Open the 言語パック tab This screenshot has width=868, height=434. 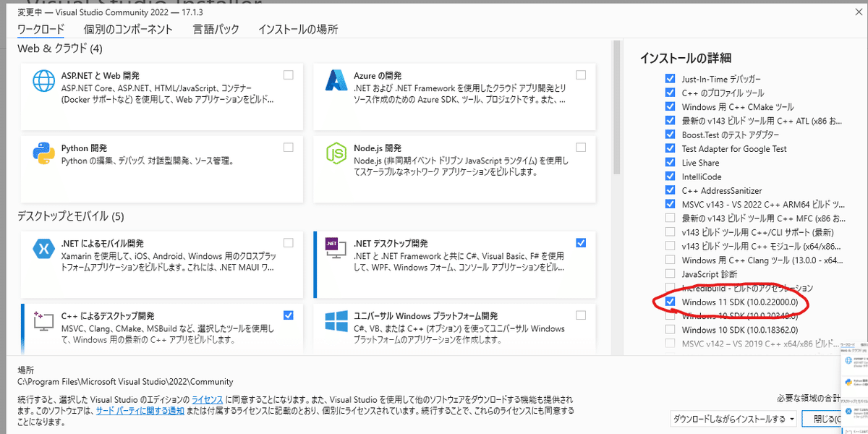(216, 30)
